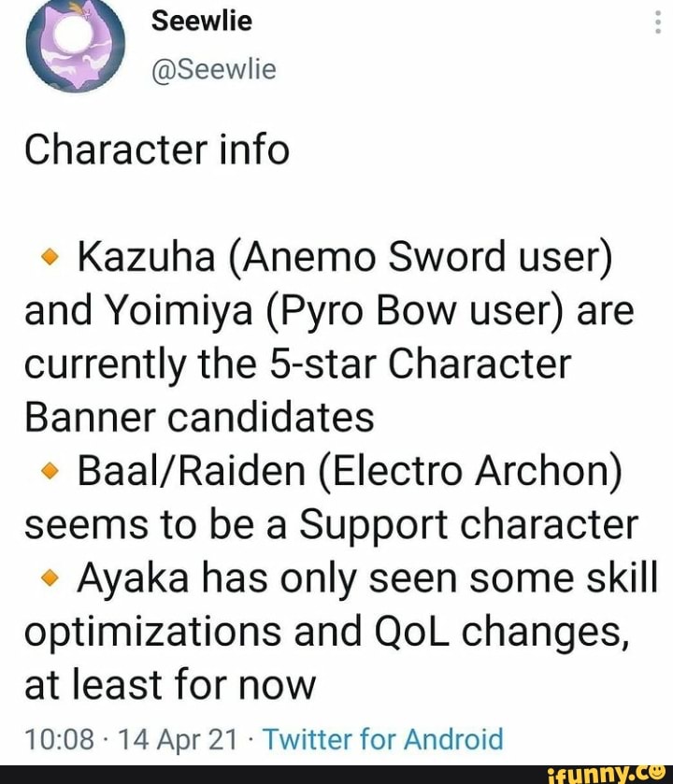The width and height of the screenshot is (673, 784).
Task: Open the tweet's three-dot overflow menu
Action: (660, 21)
